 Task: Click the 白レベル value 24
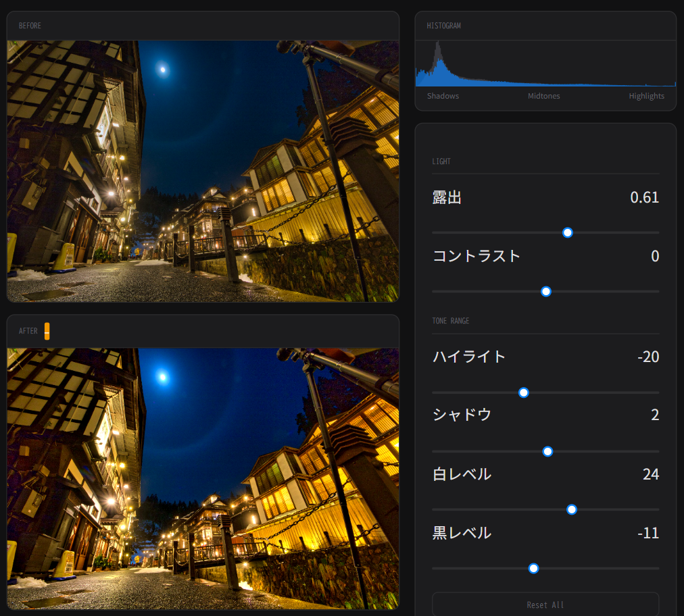(x=650, y=474)
